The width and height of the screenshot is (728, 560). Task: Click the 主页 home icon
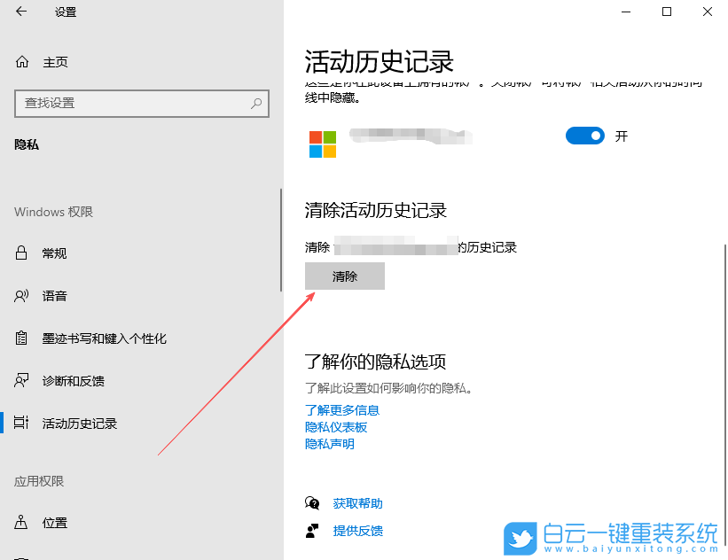coord(20,62)
